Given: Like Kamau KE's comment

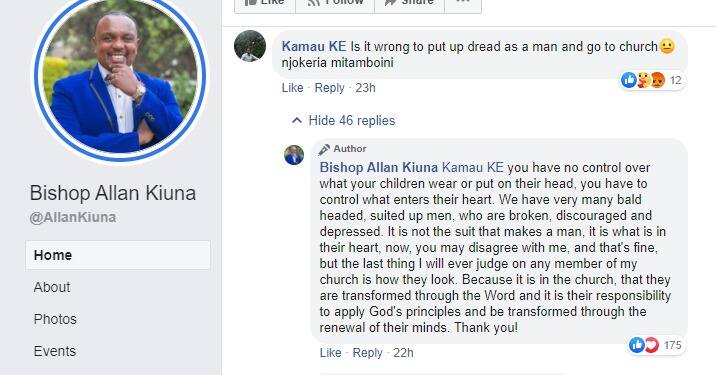Looking at the screenshot, I should (x=292, y=88).
